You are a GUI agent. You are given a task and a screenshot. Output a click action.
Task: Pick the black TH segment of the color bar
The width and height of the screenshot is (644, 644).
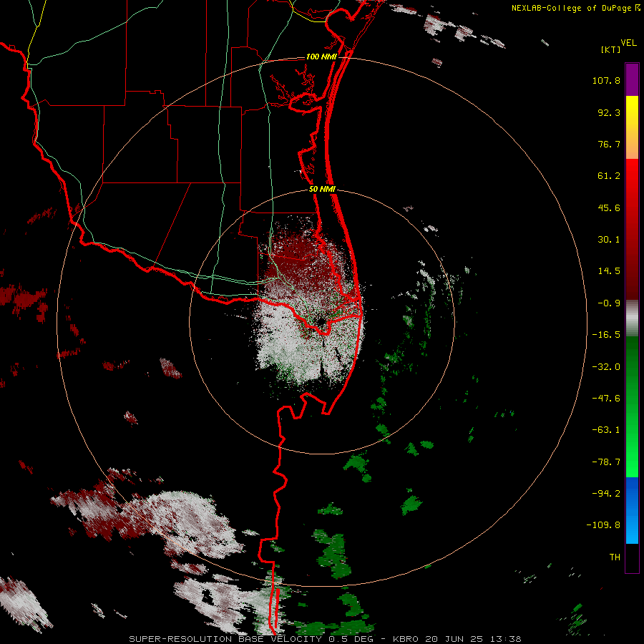click(x=632, y=558)
